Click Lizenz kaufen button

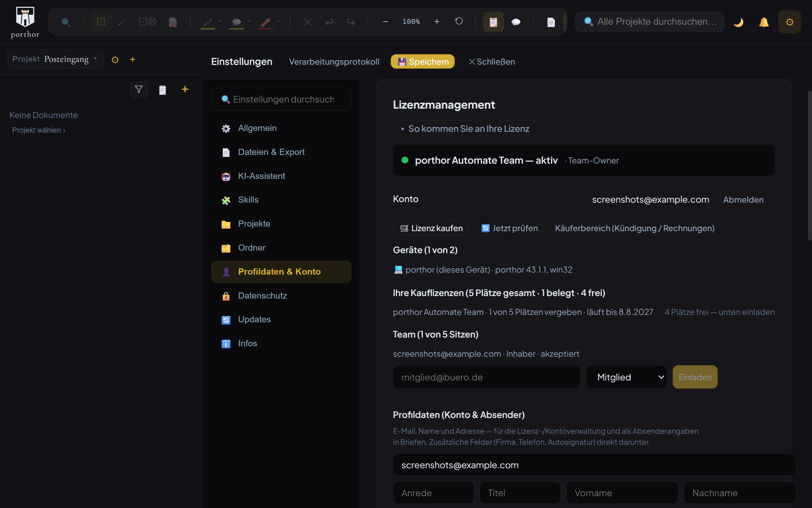tap(431, 228)
